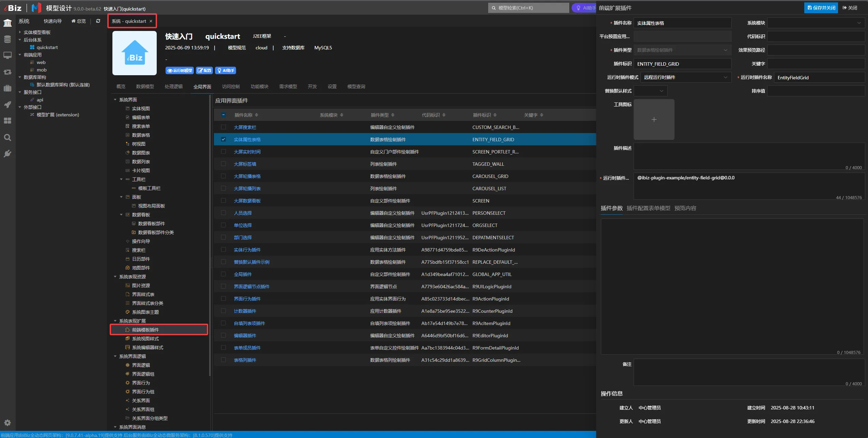This screenshot has height=438, width=868.
Task: Click the database icon in left sidebar
Action: [7, 39]
